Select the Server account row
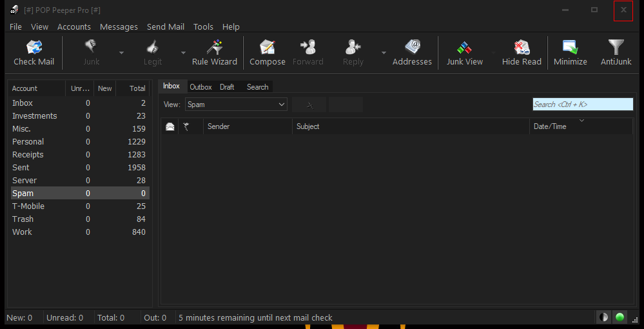This screenshot has height=329, width=644. 79,180
